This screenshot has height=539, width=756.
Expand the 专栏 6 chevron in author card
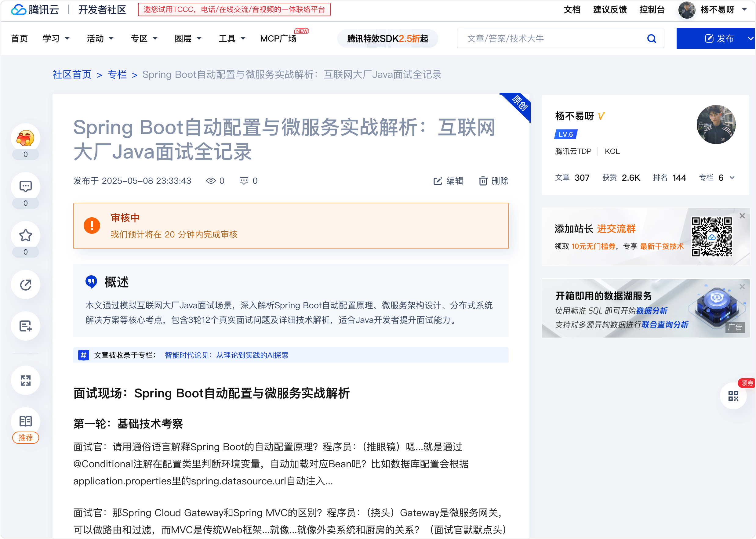click(x=732, y=178)
